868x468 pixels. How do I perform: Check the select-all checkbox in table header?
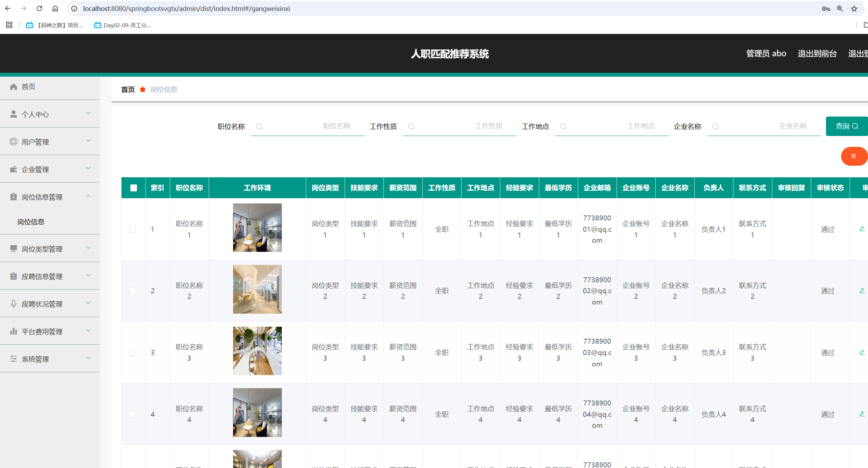coord(133,188)
